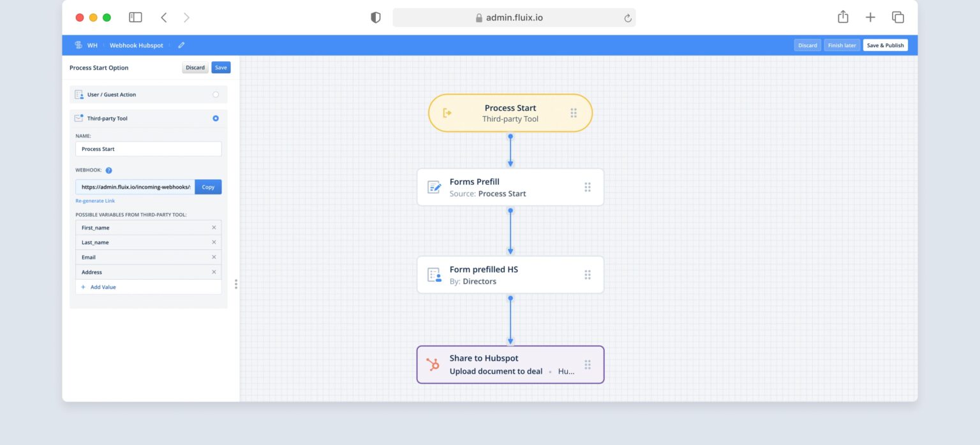Click the User / Guest Action form icon

pos(79,94)
